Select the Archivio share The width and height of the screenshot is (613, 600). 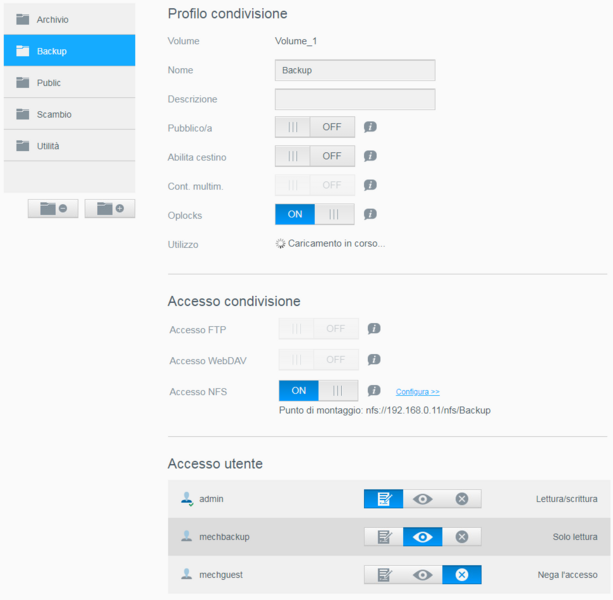[x=67, y=19]
